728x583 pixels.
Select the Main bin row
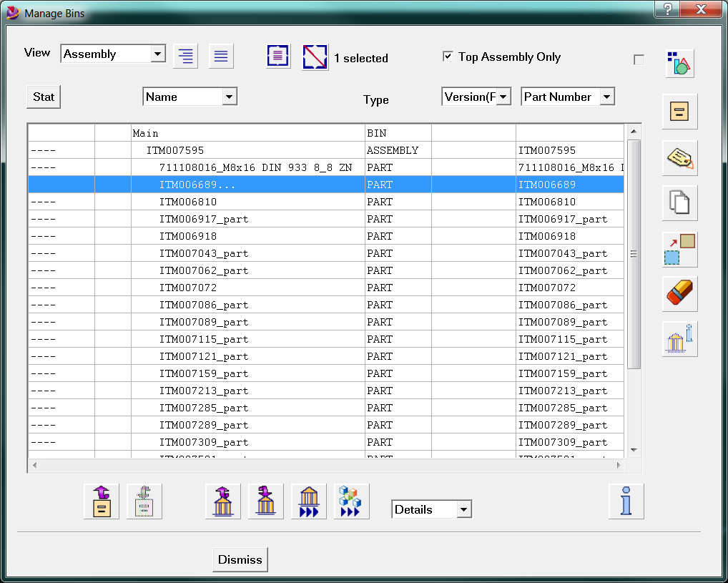tap(326, 133)
